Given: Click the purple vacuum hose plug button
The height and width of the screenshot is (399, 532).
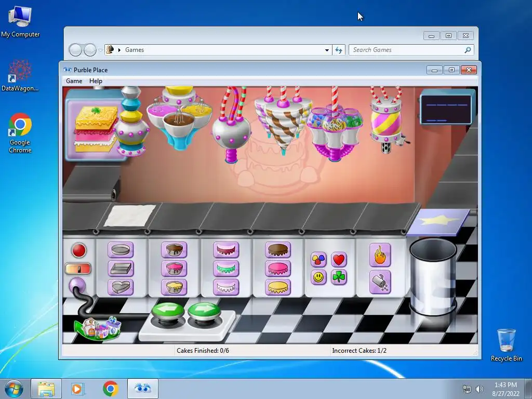Looking at the screenshot, I should pyautogui.click(x=77, y=286).
